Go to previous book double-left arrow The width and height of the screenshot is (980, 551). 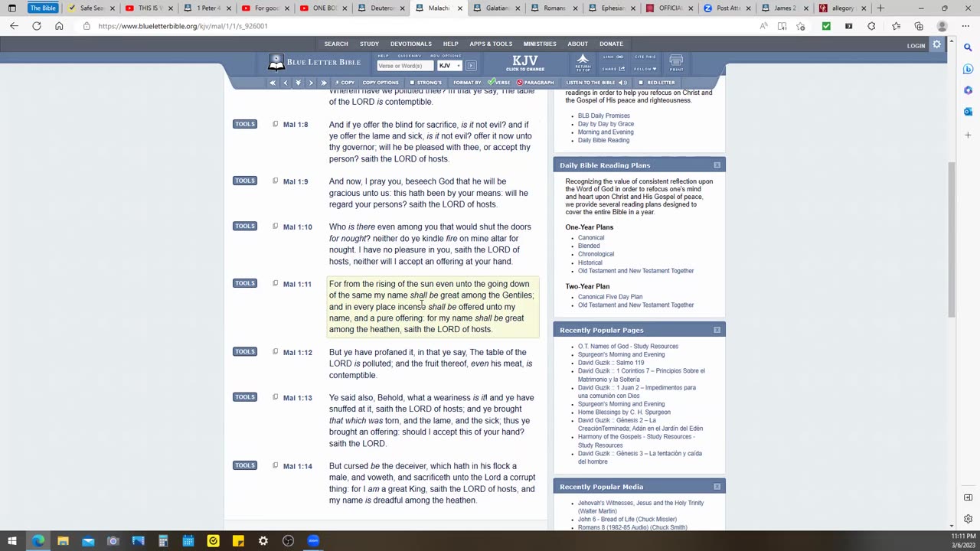click(x=273, y=83)
